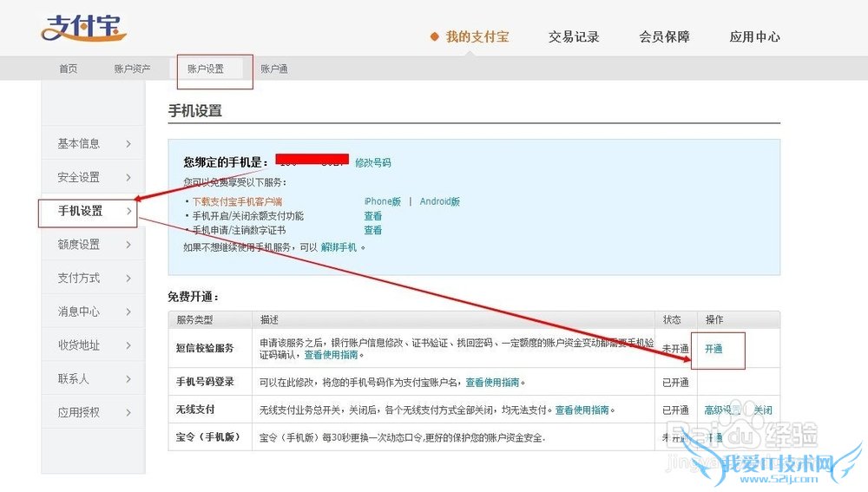Switch to the 账户资产 tab
The image size is (868, 492).
pos(132,69)
